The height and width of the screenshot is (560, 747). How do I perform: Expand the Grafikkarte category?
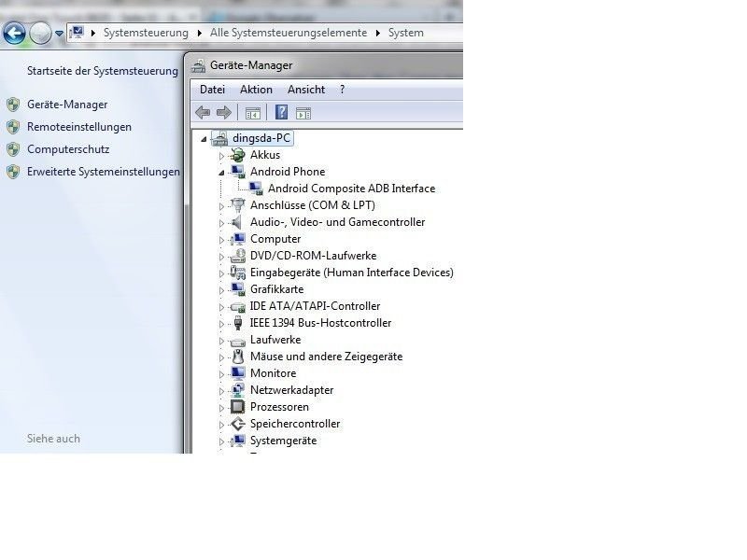point(221,290)
